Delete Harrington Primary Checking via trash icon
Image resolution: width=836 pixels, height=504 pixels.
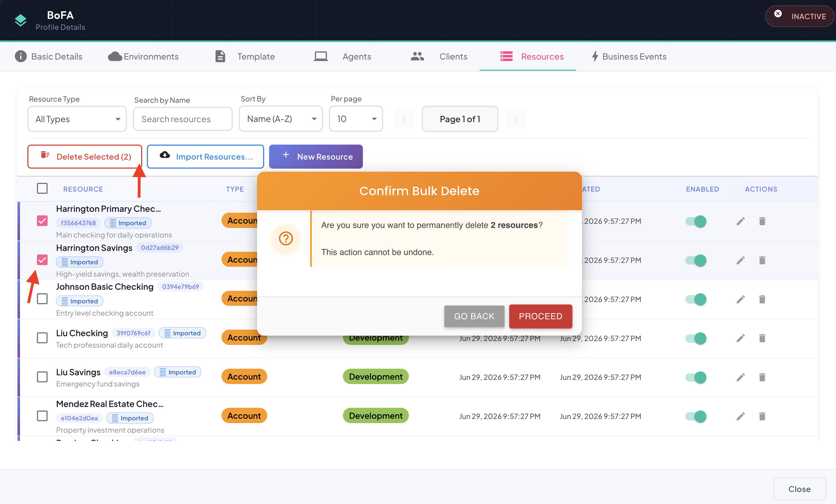tap(762, 221)
